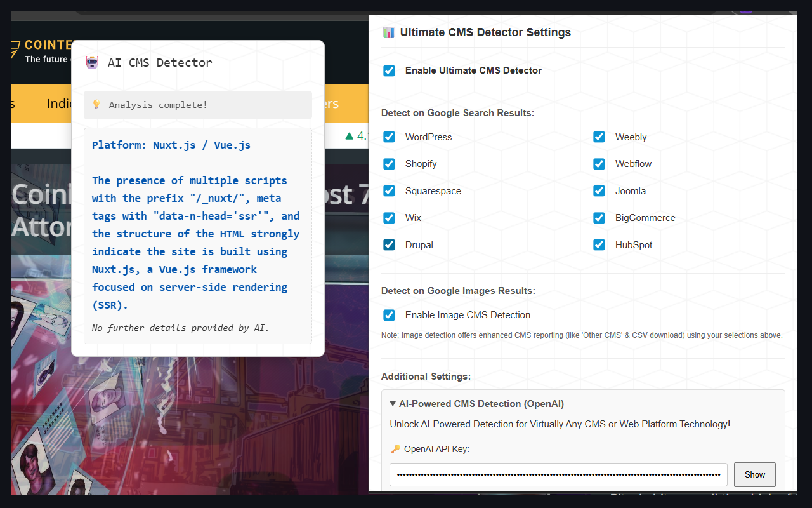This screenshot has height=508, width=812.
Task: Toggle the Shopify checkbox
Action: click(389, 164)
